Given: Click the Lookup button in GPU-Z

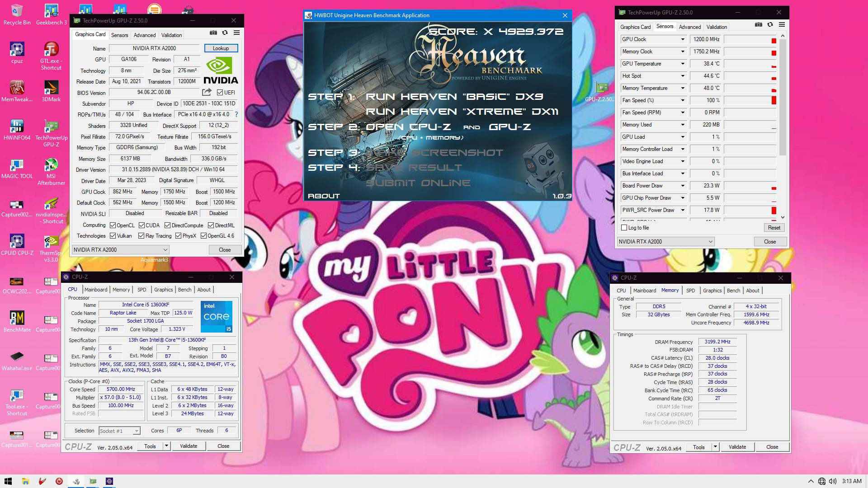Looking at the screenshot, I should [x=221, y=48].
